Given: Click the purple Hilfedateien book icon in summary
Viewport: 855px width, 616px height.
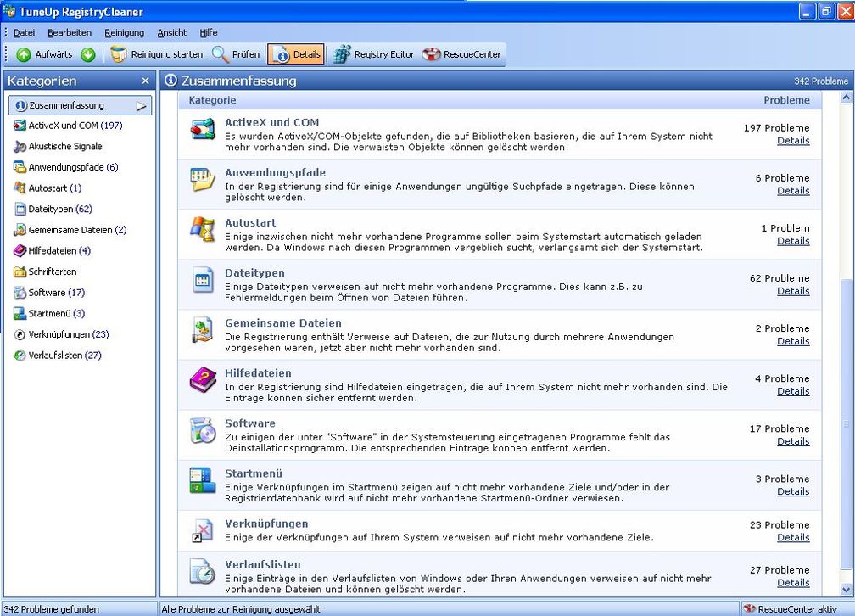Looking at the screenshot, I should (x=202, y=380).
